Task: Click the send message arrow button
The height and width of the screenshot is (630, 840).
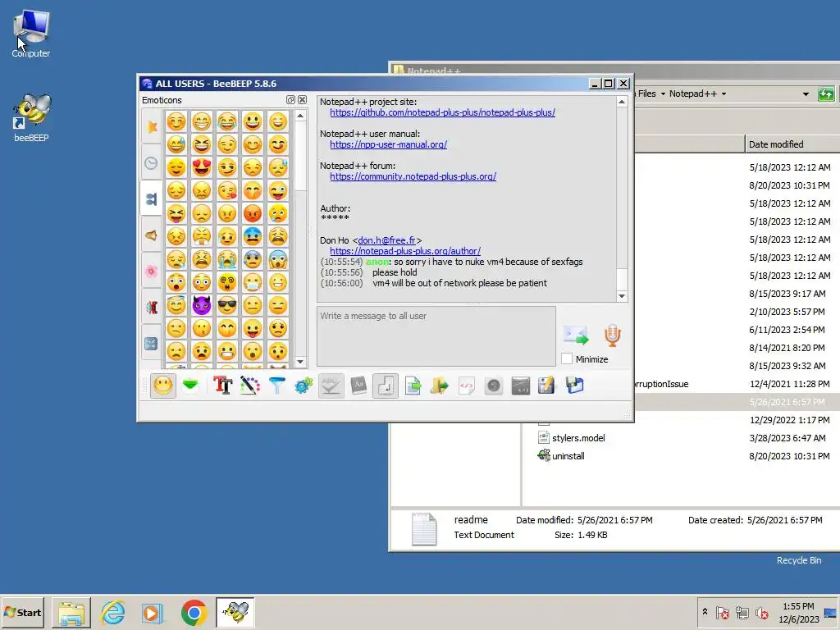Action: click(576, 336)
